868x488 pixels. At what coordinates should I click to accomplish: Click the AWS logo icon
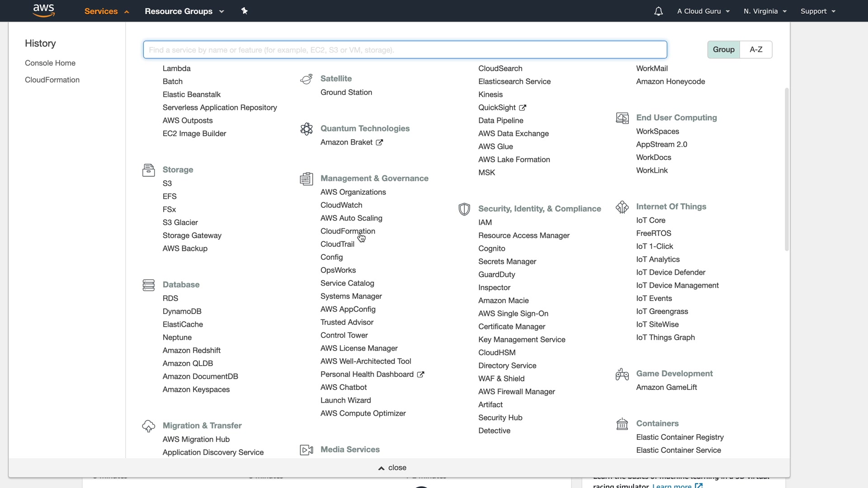click(x=44, y=11)
